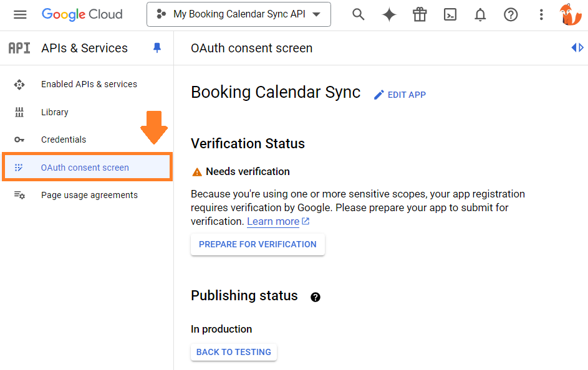Select OAuth consent screen menu item

click(87, 167)
